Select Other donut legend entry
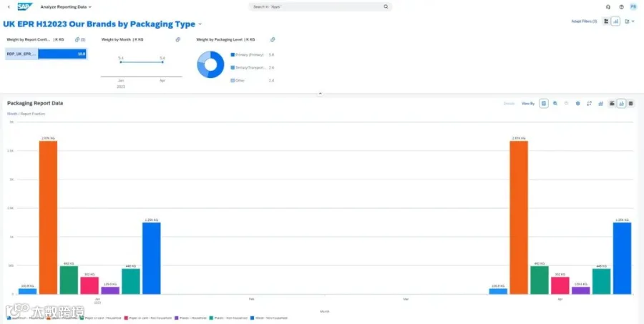Image resolution: width=644 pixels, height=324 pixels. click(x=252, y=81)
